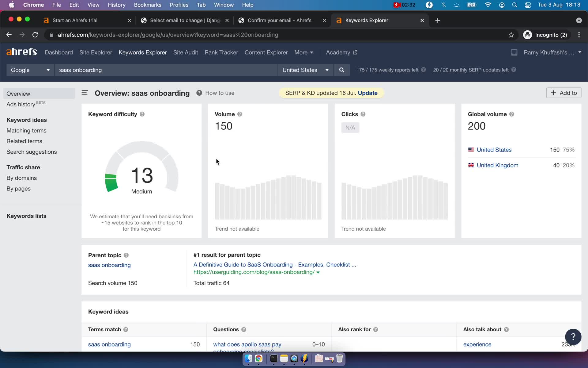Open the Questions help icon

[x=244, y=329]
